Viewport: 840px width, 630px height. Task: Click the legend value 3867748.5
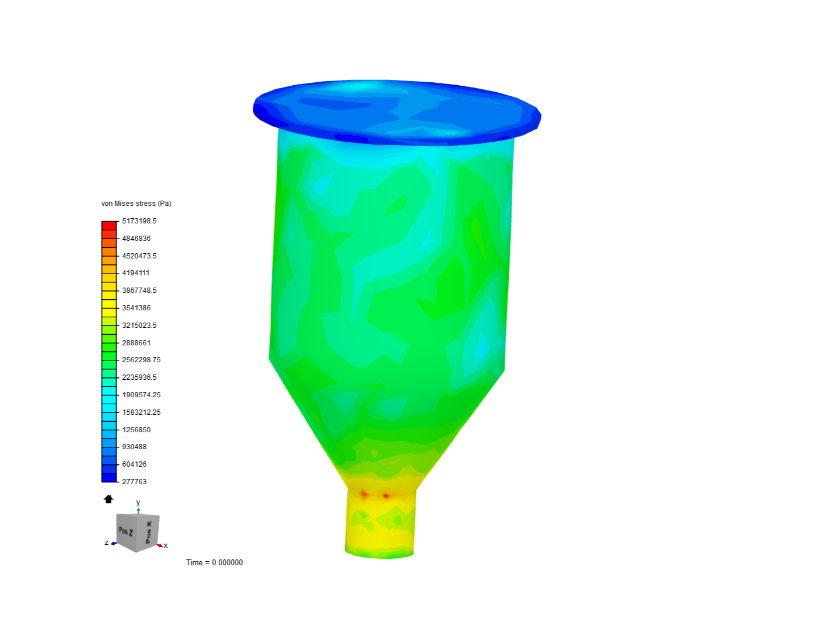[x=139, y=290]
